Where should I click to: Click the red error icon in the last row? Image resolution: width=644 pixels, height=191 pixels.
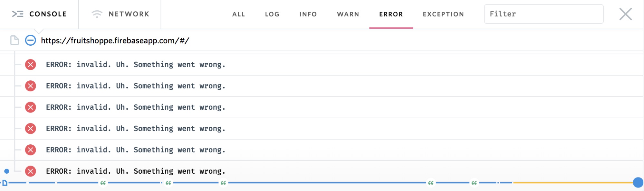coord(31,171)
